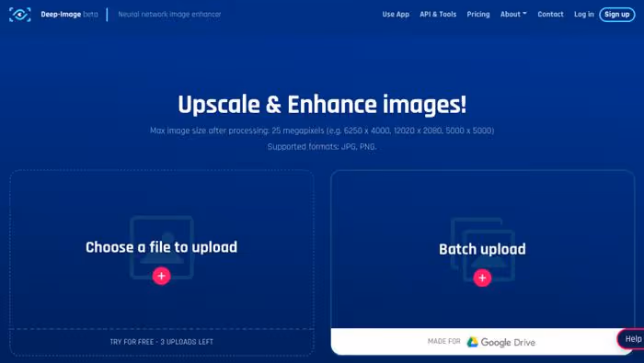Go to the Pricing page
The width and height of the screenshot is (644, 363).
tap(478, 15)
